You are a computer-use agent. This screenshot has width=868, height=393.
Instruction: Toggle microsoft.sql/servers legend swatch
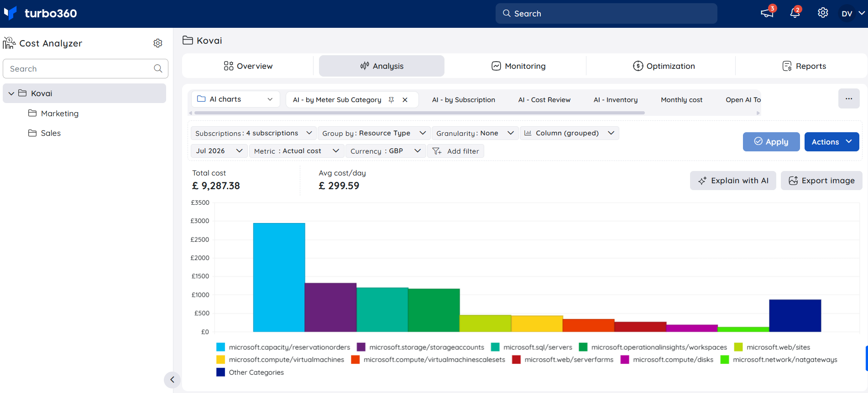click(495, 347)
